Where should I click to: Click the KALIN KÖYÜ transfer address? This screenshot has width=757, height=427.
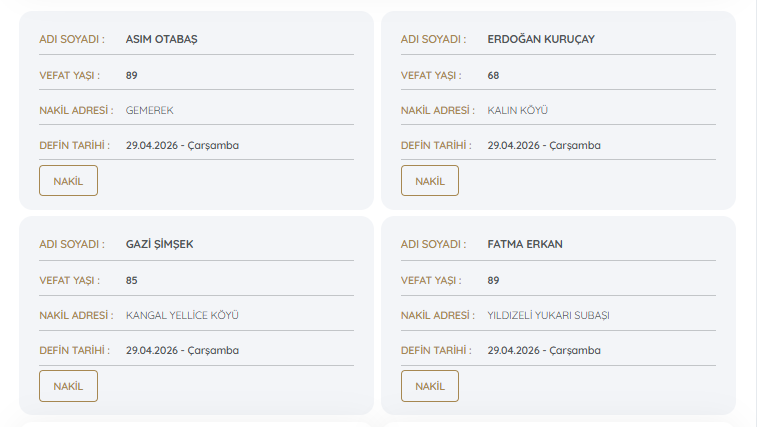518,110
